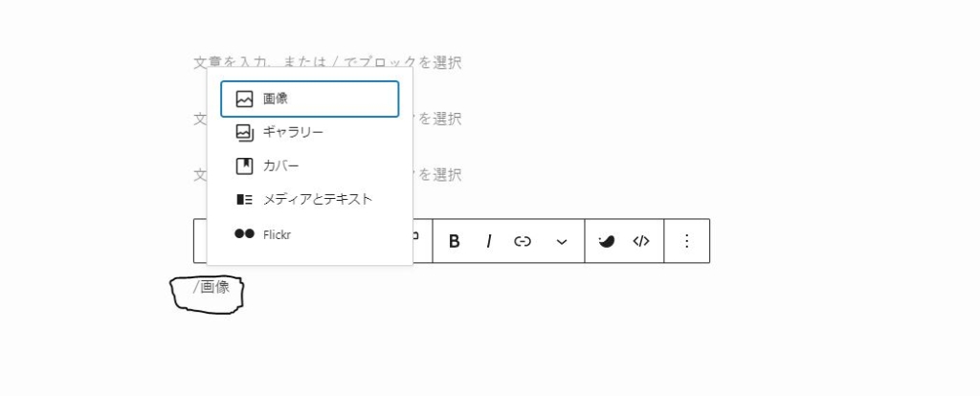Click the link insert icon
Image resolution: width=980 pixels, height=396 pixels.
click(x=523, y=241)
